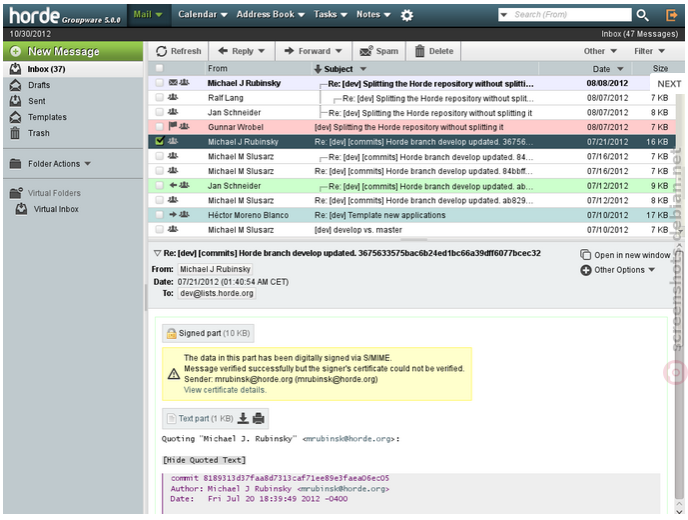Click the Open in new window icon
Screen dimensions: 688x520
point(585,255)
